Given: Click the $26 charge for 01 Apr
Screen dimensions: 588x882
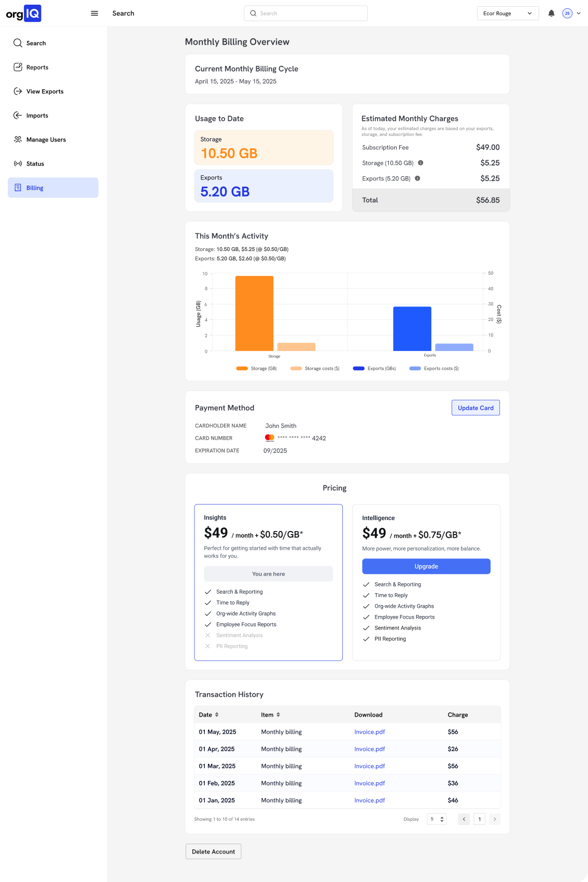Looking at the screenshot, I should (453, 749).
